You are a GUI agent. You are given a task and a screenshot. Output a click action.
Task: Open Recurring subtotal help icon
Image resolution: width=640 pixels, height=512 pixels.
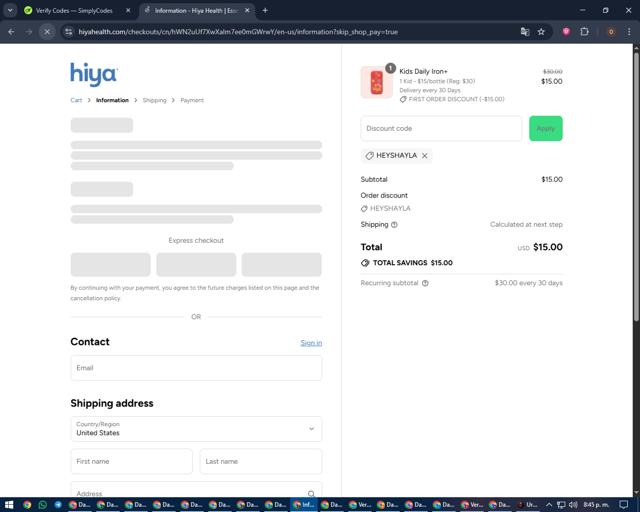(425, 283)
